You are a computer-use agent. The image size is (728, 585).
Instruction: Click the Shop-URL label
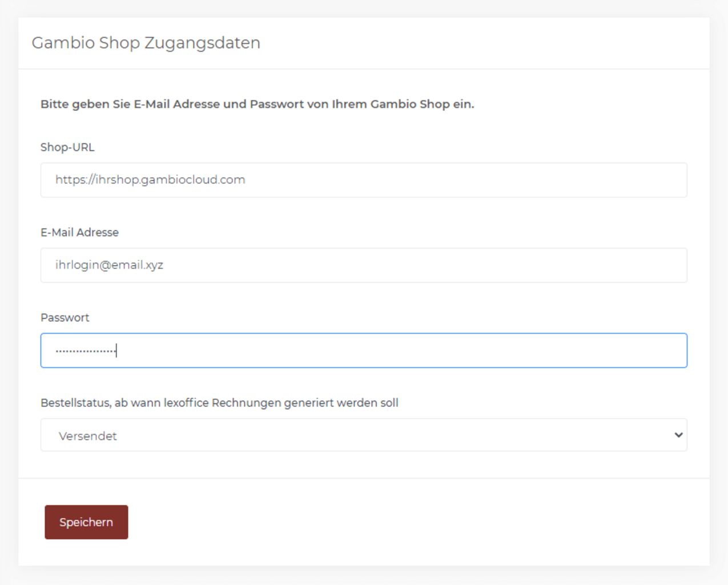tap(67, 147)
